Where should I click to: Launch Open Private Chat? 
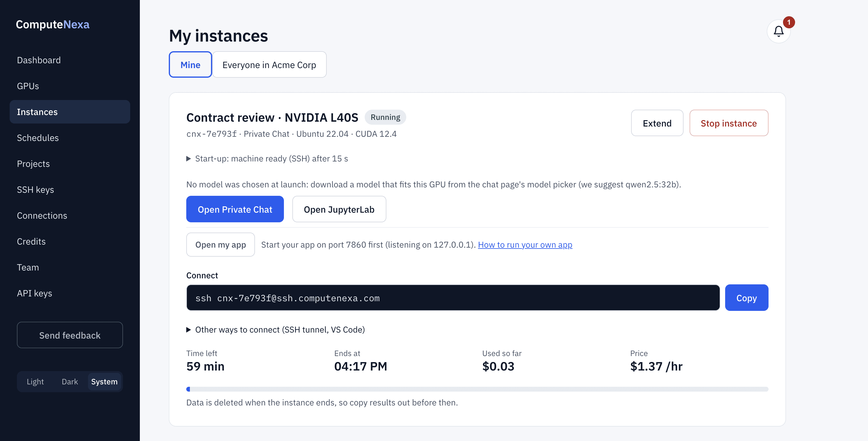pyautogui.click(x=235, y=209)
